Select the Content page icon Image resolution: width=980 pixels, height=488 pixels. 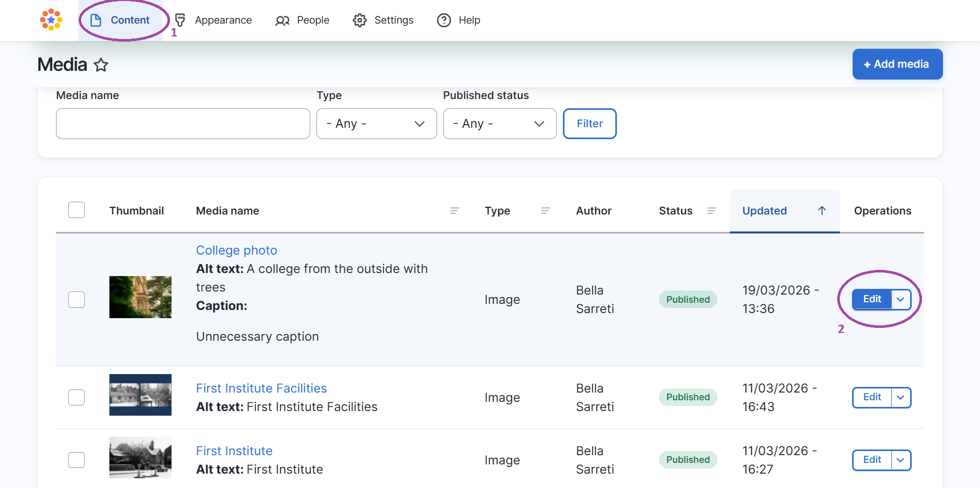click(x=96, y=20)
